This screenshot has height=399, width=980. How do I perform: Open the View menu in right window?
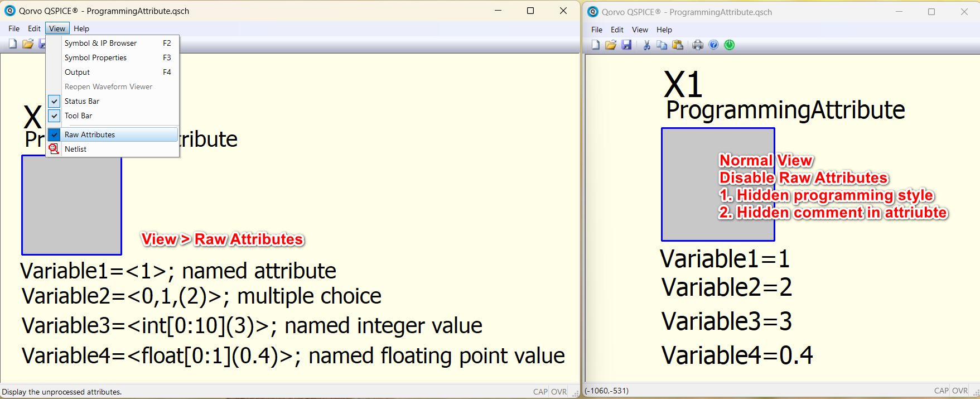tap(640, 30)
